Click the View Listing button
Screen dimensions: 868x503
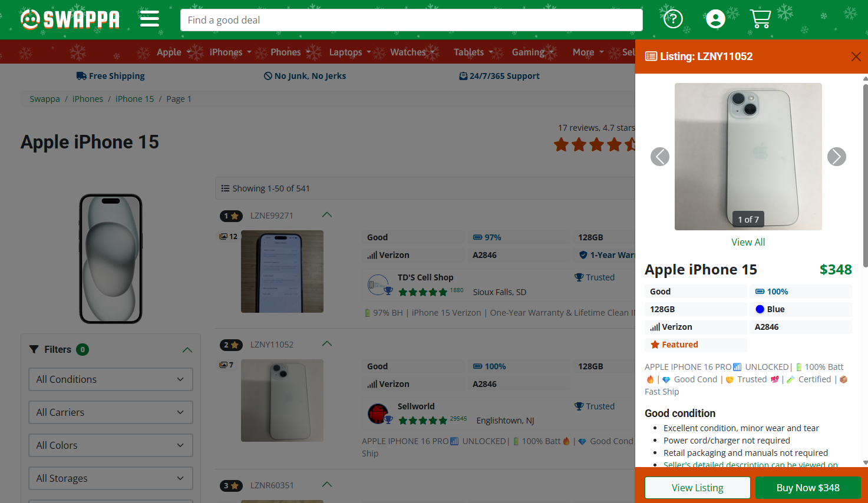pyautogui.click(x=697, y=488)
